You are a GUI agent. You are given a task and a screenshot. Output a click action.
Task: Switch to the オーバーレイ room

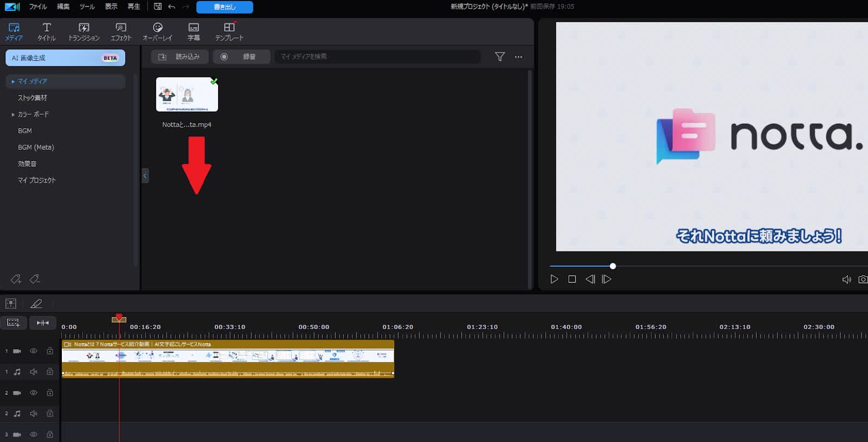(x=157, y=31)
